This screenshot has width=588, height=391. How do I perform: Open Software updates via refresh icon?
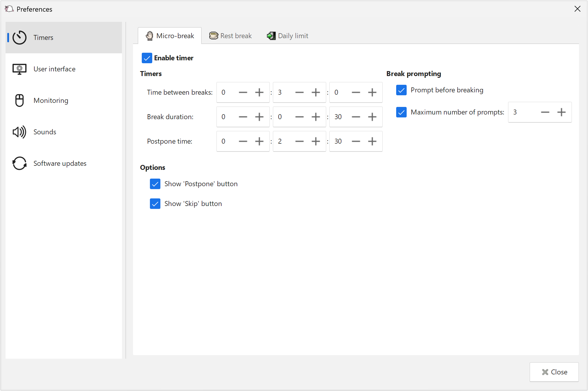20,163
